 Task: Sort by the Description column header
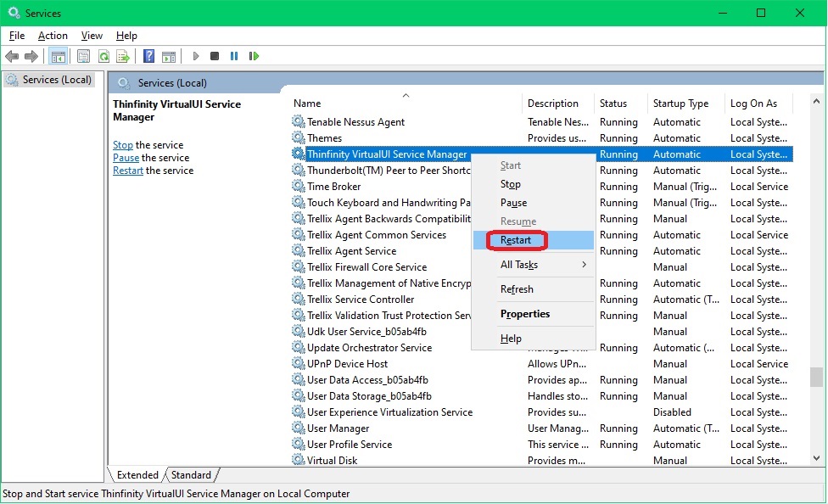[x=559, y=103]
